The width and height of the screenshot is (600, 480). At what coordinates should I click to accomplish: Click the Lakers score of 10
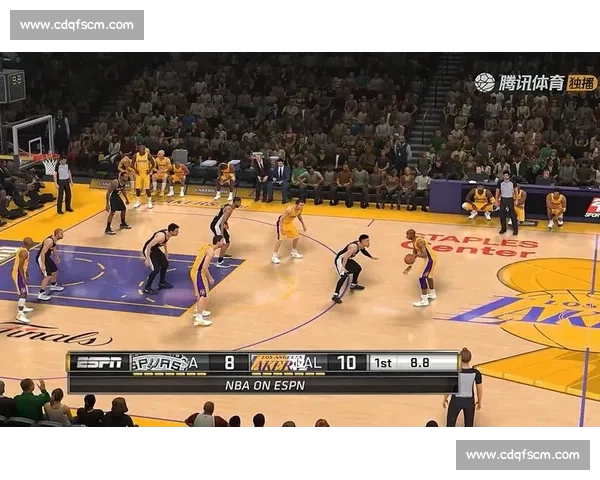click(x=346, y=362)
